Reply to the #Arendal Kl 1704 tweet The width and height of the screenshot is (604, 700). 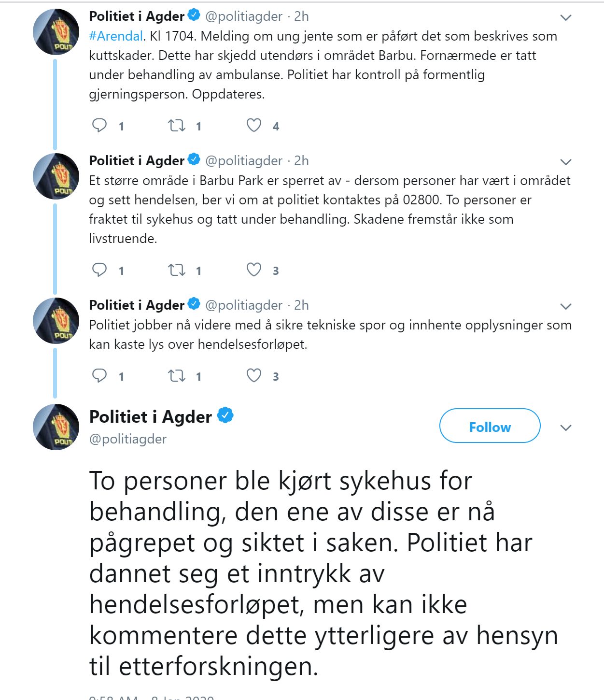pos(99,126)
